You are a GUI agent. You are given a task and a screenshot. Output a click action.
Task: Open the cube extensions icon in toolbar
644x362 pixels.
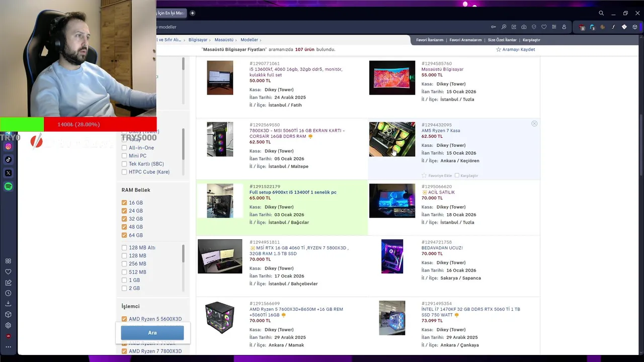click(635, 27)
